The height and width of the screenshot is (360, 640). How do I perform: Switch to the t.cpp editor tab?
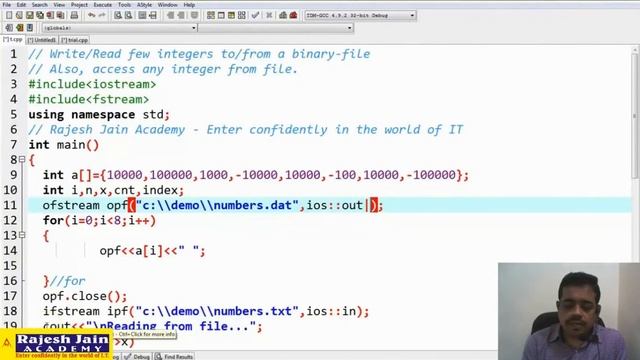(x=13, y=40)
